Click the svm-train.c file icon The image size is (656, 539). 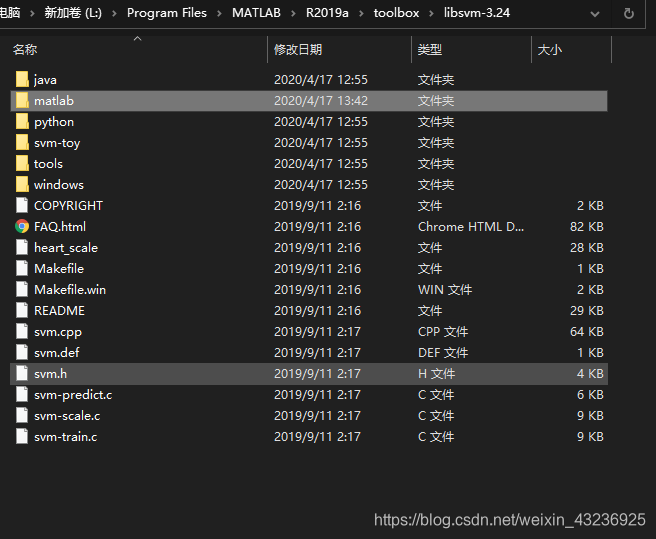pos(22,436)
